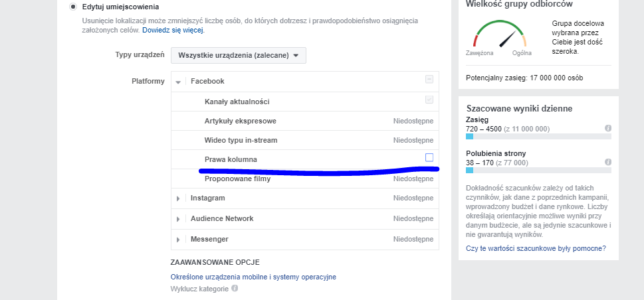Check the Prawa kolumna checkbox
644x300 pixels.
[429, 157]
